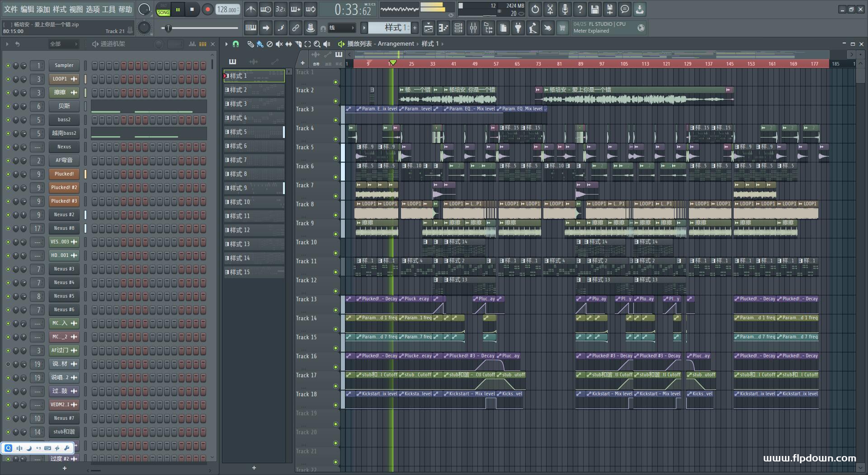Toggle the playlist magnet snap icon
This screenshot has height=475, width=868.
tap(236, 44)
